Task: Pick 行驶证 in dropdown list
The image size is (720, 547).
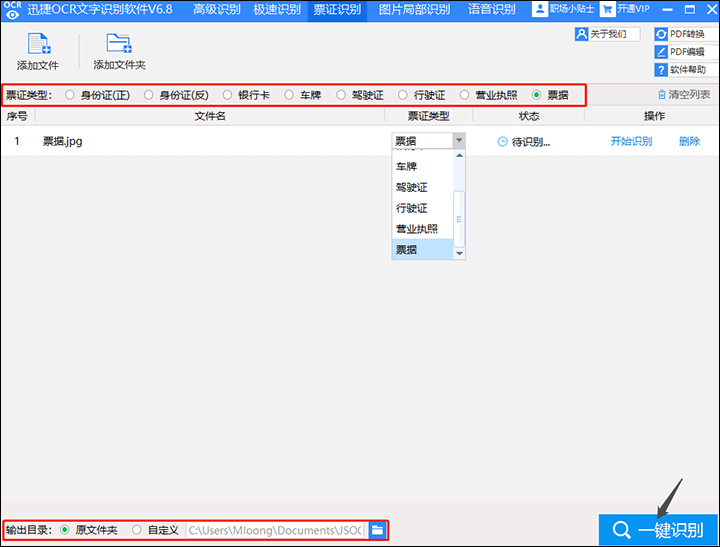Action: (x=422, y=208)
